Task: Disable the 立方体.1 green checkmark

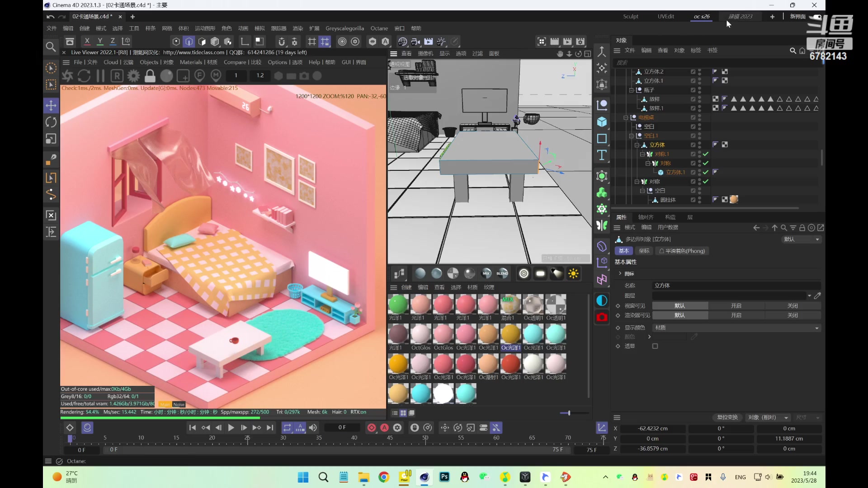Action: coord(706,172)
